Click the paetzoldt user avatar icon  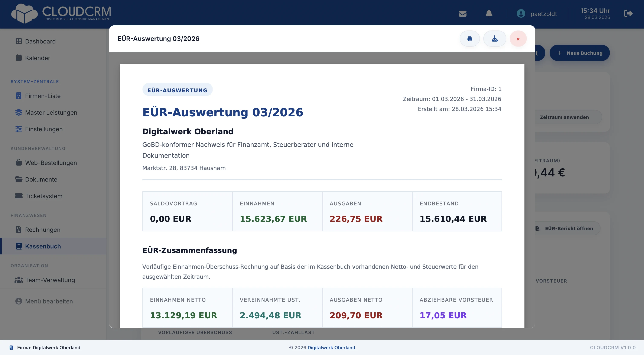(x=521, y=13)
